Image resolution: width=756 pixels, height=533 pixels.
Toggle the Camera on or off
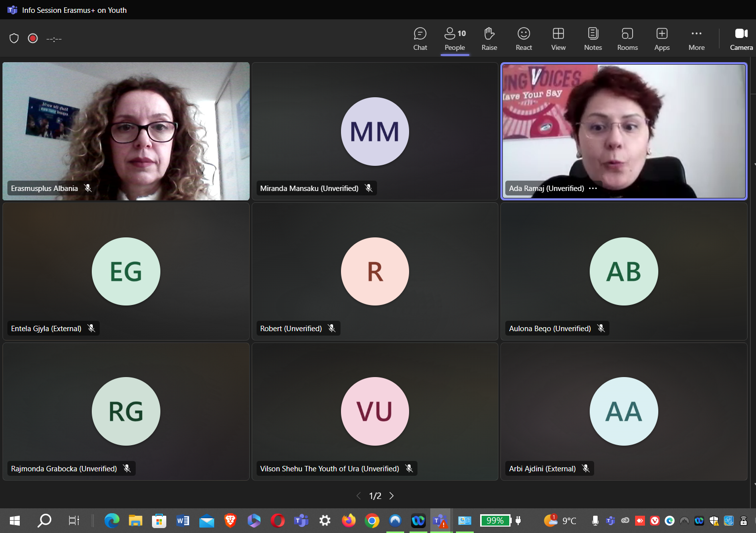pyautogui.click(x=741, y=39)
